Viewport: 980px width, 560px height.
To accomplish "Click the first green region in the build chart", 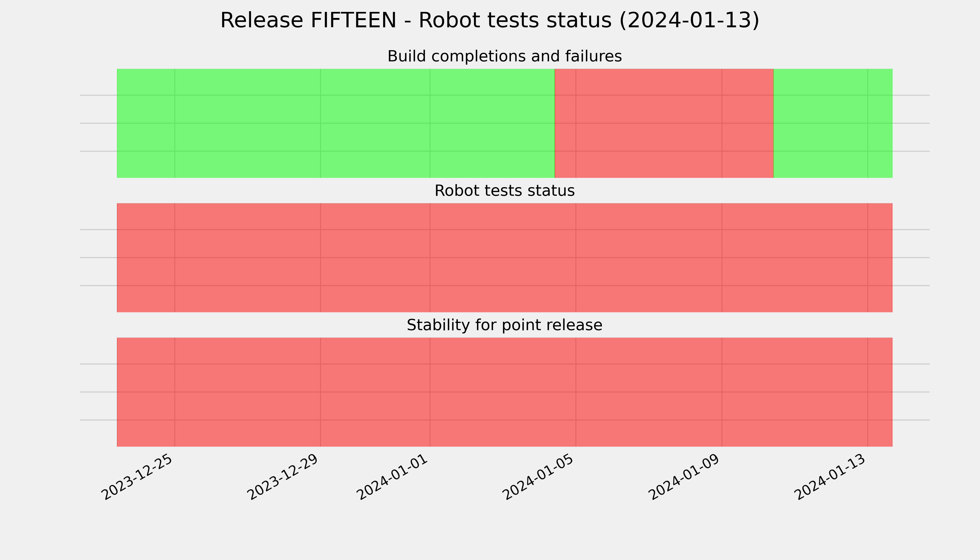I will [x=336, y=123].
